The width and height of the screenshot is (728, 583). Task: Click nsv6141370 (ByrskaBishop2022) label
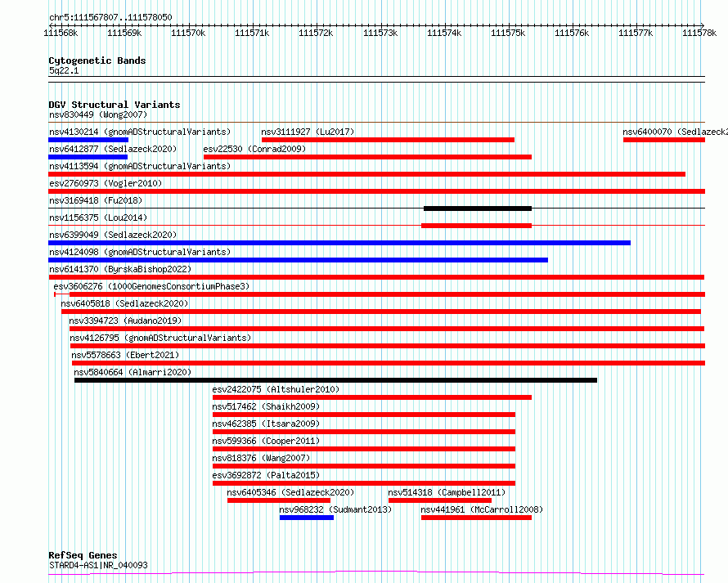pyautogui.click(x=120, y=269)
